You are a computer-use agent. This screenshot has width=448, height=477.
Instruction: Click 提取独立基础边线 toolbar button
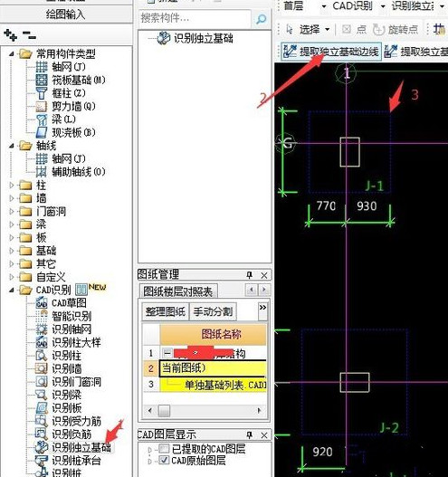[x=331, y=52]
